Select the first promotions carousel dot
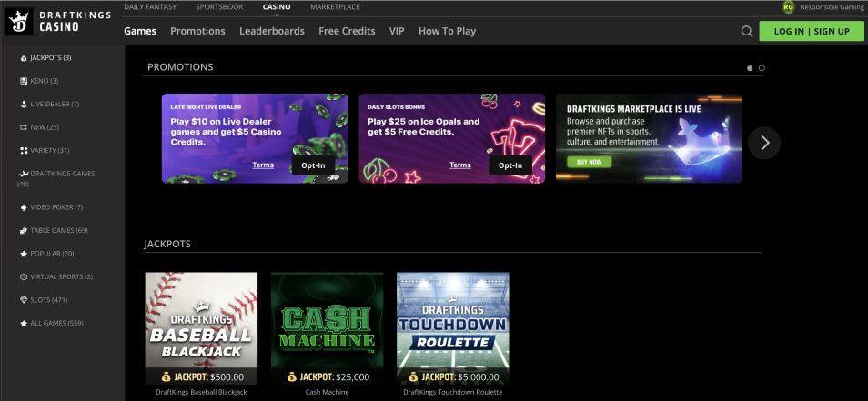 [x=750, y=68]
